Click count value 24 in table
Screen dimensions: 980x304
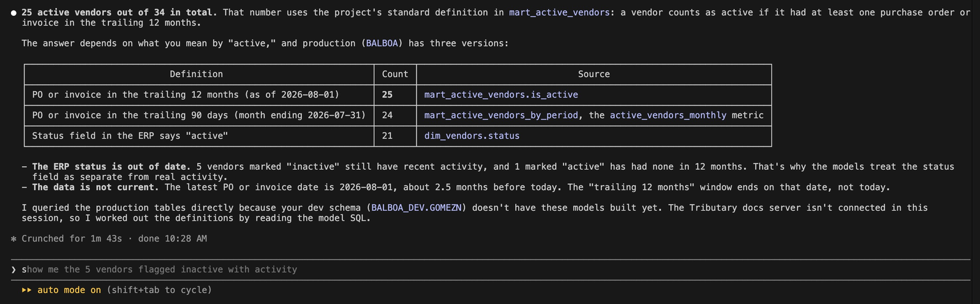pyautogui.click(x=387, y=115)
